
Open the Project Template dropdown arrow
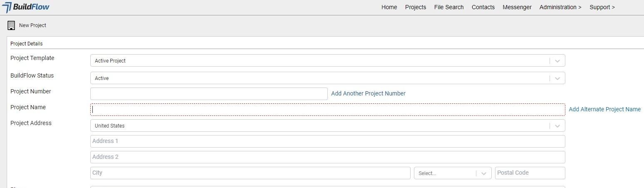point(557,61)
